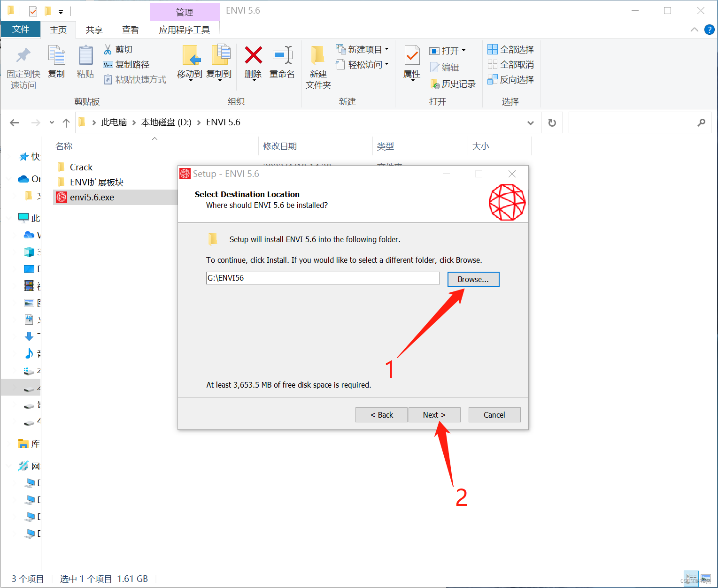Click Browse... button in Setup
The image size is (718, 588).
473,279
